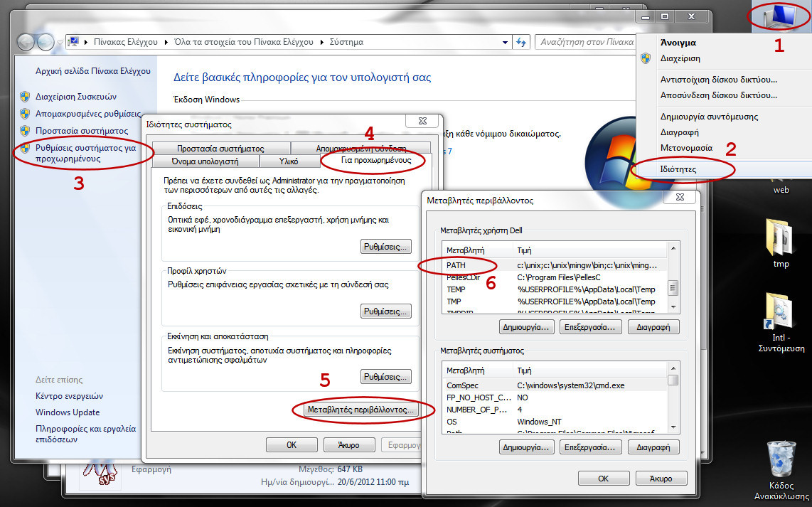Screen dimensions: 812x507
Task: Open Κέντρο ενεργειών link
Action: [70, 396]
